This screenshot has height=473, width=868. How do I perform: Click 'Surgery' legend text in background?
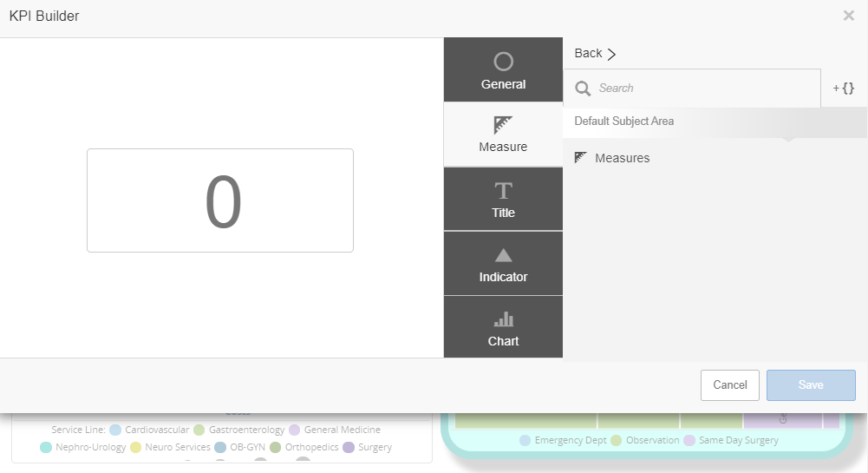pyautogui.click(x=375, y=447)
